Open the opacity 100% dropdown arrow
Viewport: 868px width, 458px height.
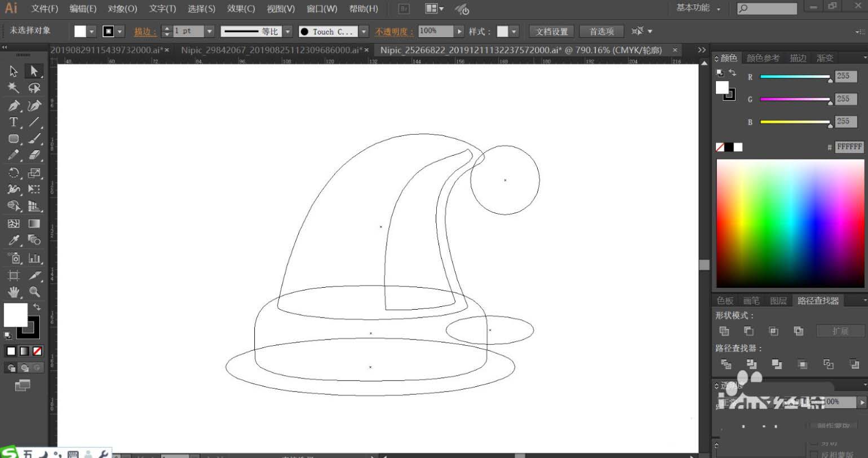460,32
